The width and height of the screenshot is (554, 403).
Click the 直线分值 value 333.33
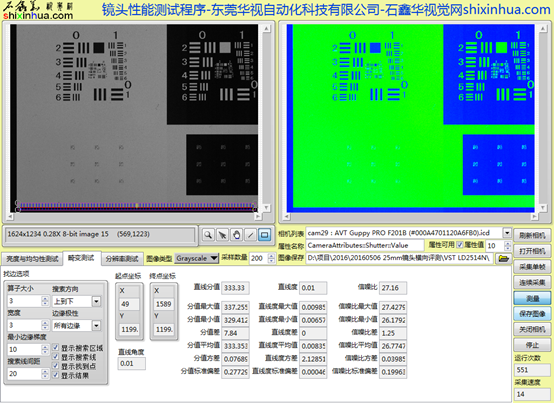235,288
